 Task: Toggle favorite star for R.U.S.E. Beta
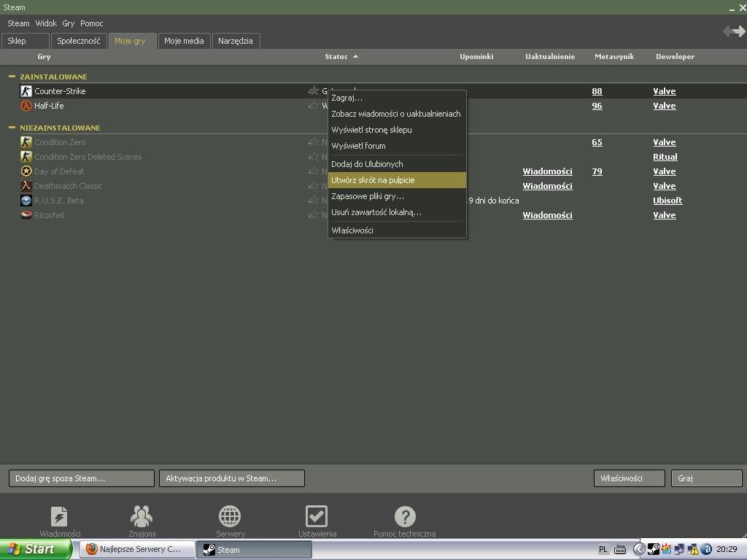(x=313, y=201)
